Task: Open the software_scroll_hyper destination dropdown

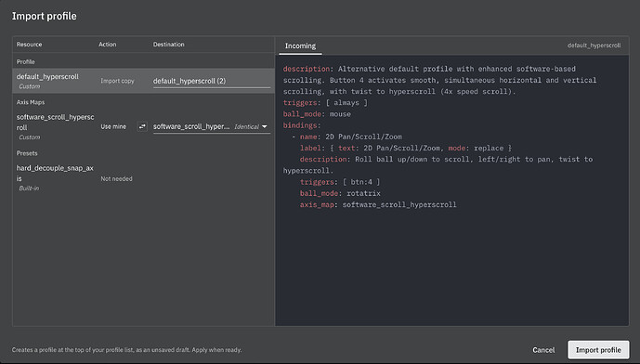Action: (212, 127)
